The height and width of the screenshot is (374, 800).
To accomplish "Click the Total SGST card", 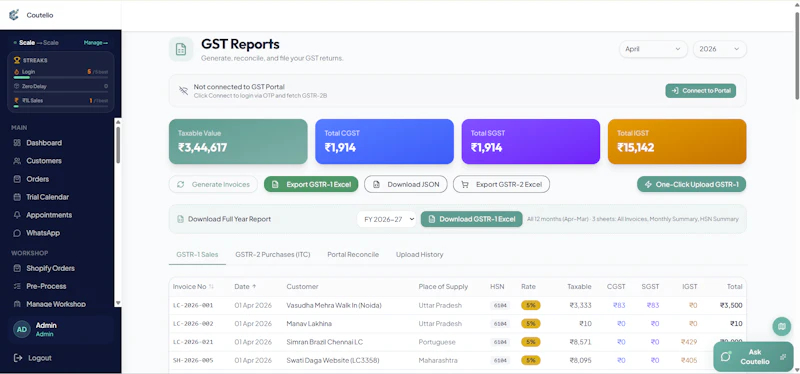I will (x=531, y=141).
